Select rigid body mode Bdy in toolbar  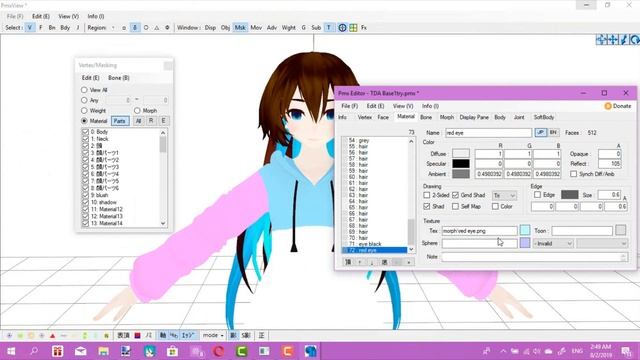65,28
